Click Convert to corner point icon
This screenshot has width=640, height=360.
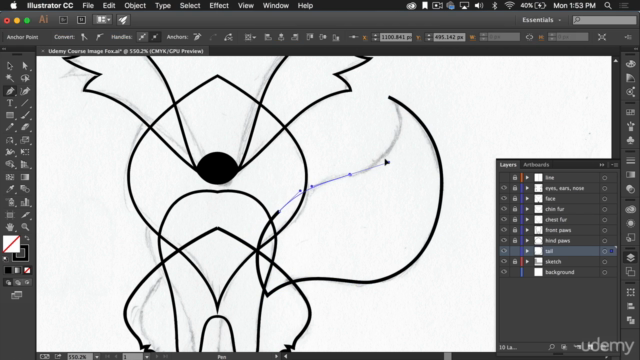tap(84, 37)
